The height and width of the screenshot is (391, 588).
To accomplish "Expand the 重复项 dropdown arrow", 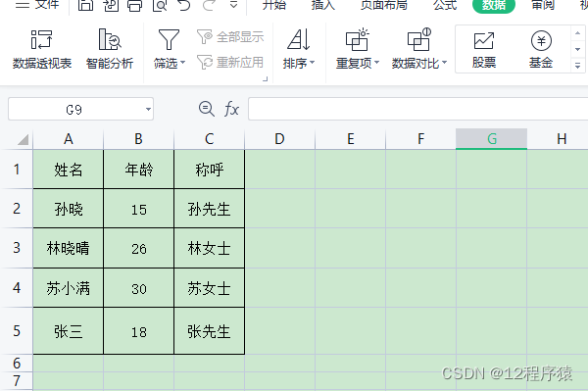I will pos(377,63).
